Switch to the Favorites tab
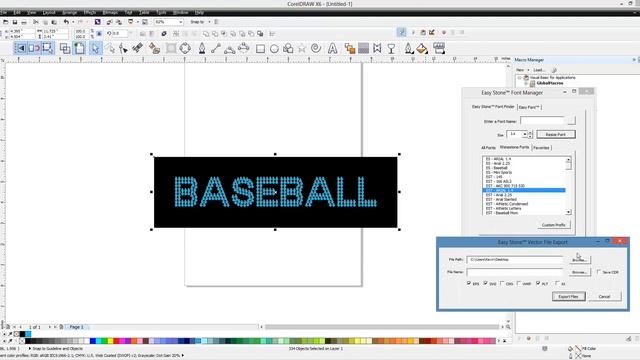Screen dimensions: 640x360 click(541, 147)
